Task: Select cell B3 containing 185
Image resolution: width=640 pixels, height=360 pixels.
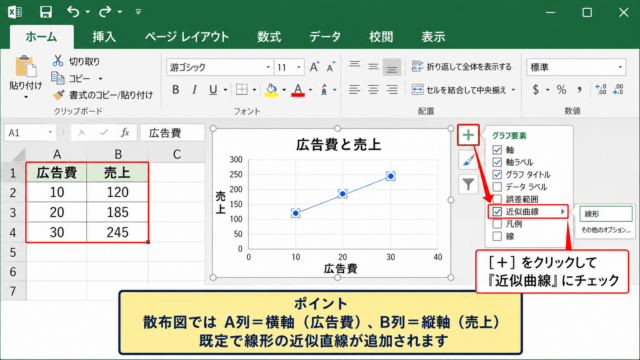Action: 118,212
